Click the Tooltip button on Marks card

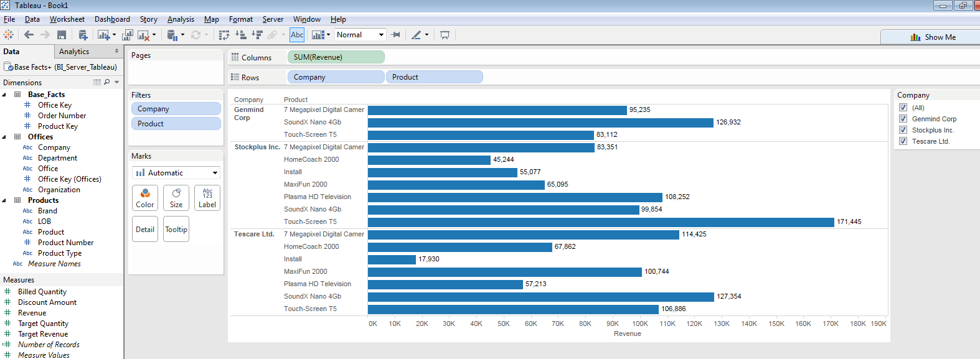point(176,230)
